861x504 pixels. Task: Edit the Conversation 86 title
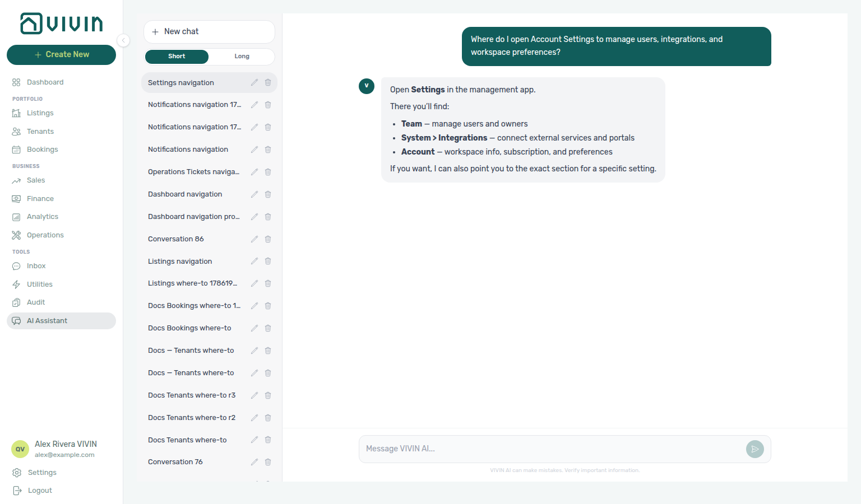click(x=254, y=239)
